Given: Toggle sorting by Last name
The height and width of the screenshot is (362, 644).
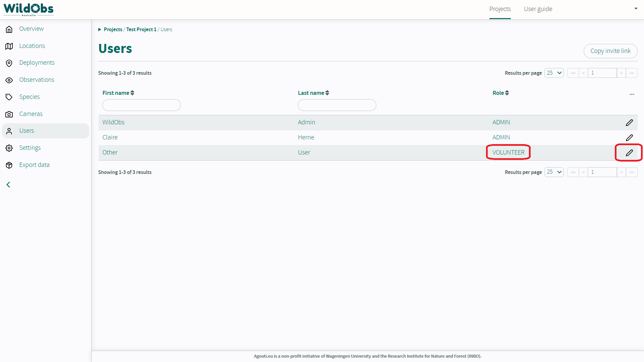Looking at the screenshot, I should pyautogui.click(x=328, y=93).
